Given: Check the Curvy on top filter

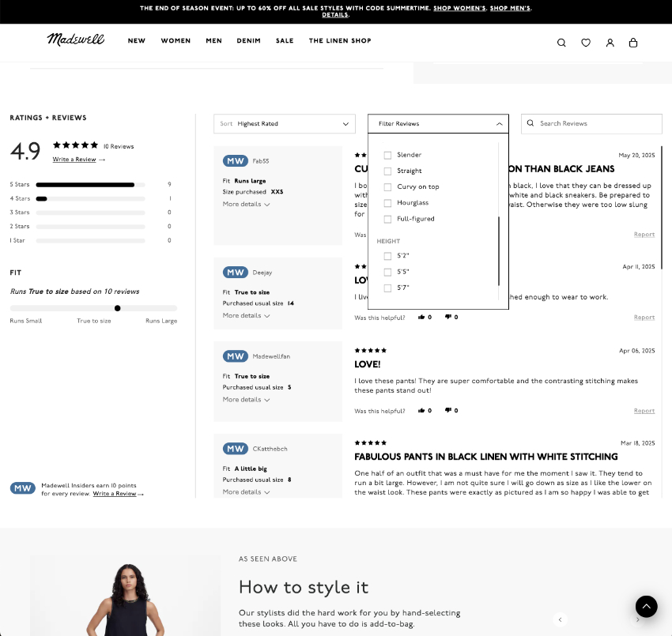Looking at the screenshot, I should click(x=387, y=187).
